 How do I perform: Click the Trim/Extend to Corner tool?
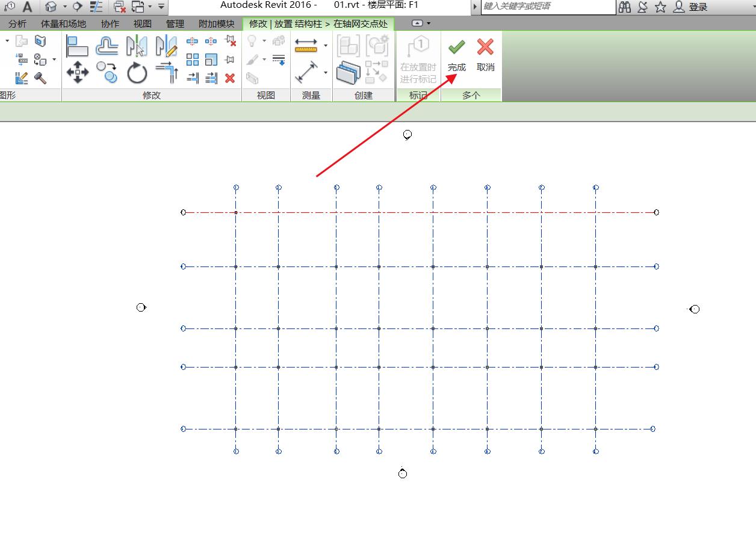(167, 73)
